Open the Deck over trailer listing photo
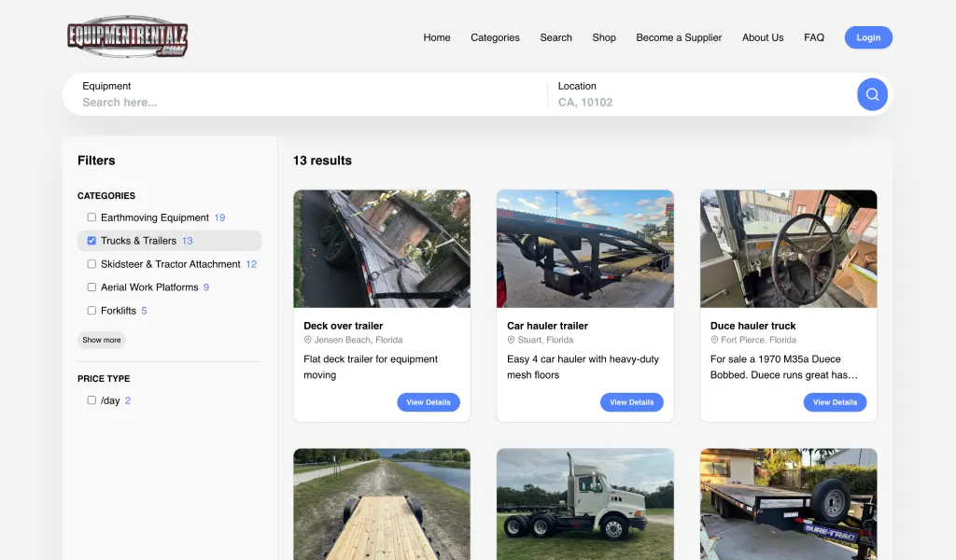956x560 pixels. (382, 248)
